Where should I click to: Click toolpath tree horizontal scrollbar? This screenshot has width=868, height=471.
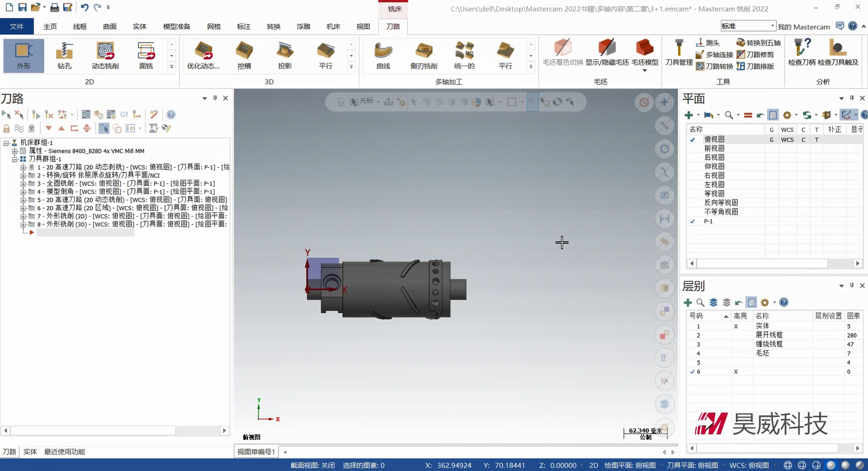[115, 431]
